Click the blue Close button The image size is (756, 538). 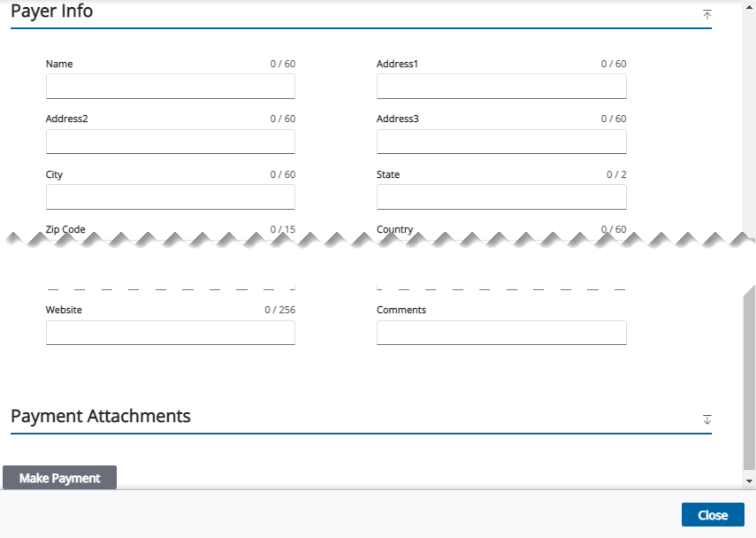click(x=712, y=515)
